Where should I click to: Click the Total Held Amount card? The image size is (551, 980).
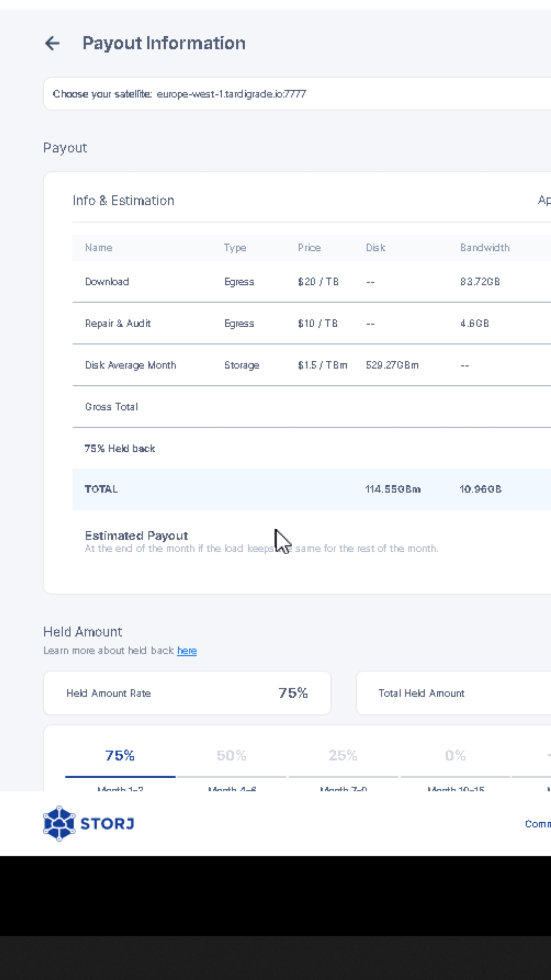pos(453,693)
